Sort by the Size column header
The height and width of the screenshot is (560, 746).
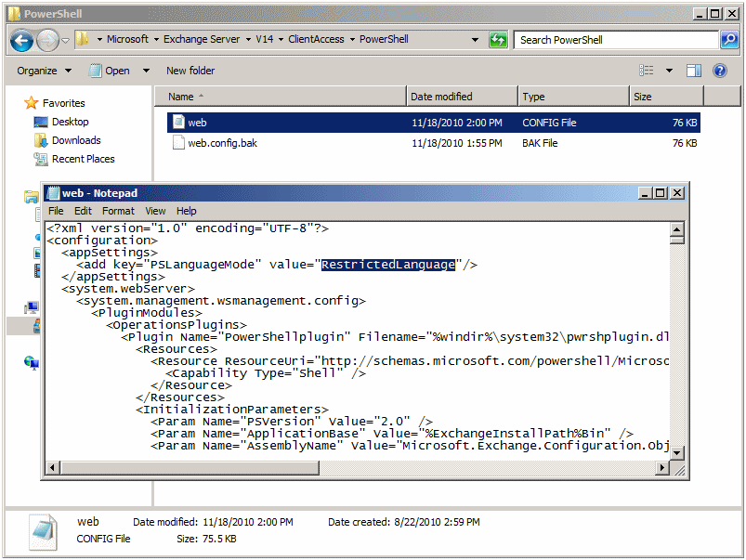(666, 97)
